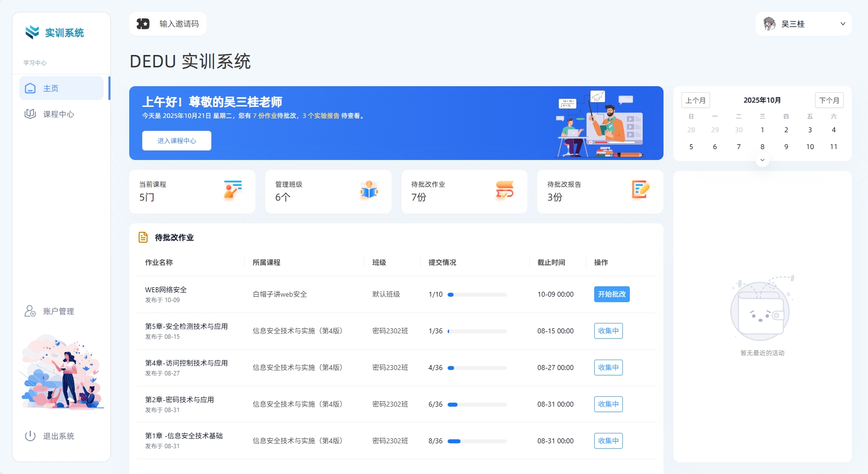The image size is (868, 474).
Task: Click the invitation code ticket icon
Action: pos(143,24)
